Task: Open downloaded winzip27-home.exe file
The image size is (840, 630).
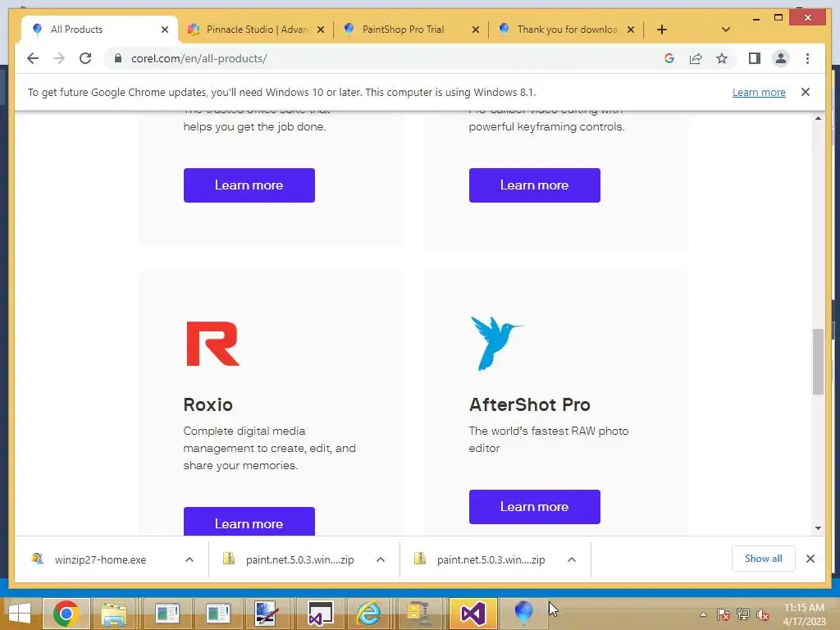Action: (99, 559)
